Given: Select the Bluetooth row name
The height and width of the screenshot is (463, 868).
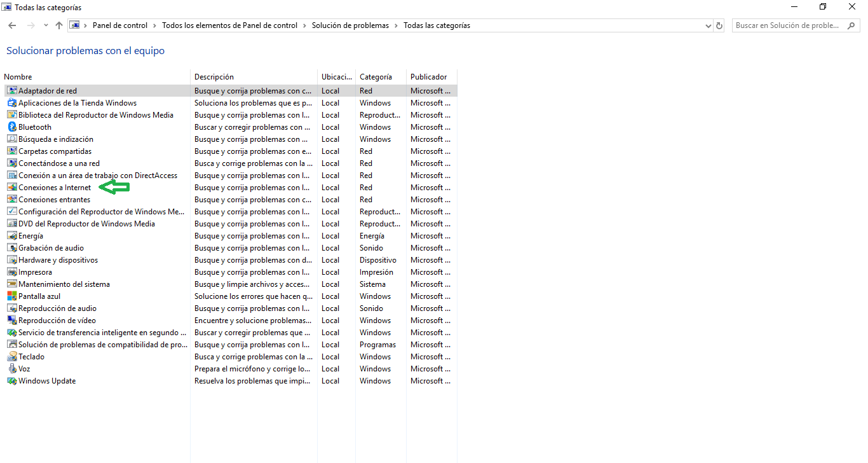Looking at the screenshot, I should (35, 127).
